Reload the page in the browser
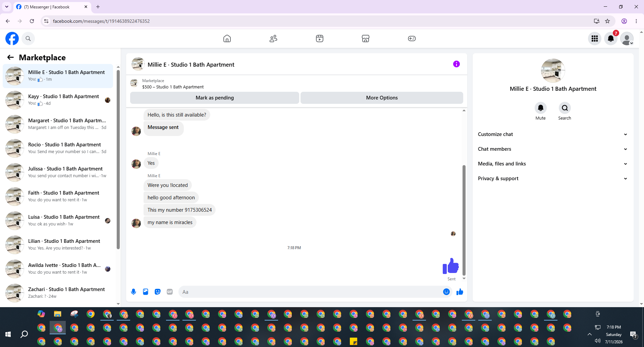The height and width of the screenshot is (347, 644). pyautogui.click(x=32, y=21)
